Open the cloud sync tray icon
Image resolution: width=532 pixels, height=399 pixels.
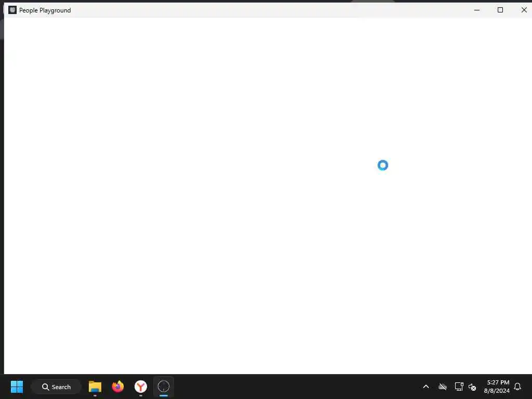click(443, 387)
